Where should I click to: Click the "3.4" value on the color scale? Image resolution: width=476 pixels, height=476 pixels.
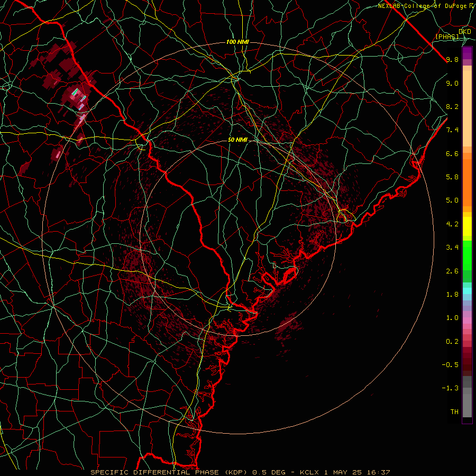coord(452,247)
